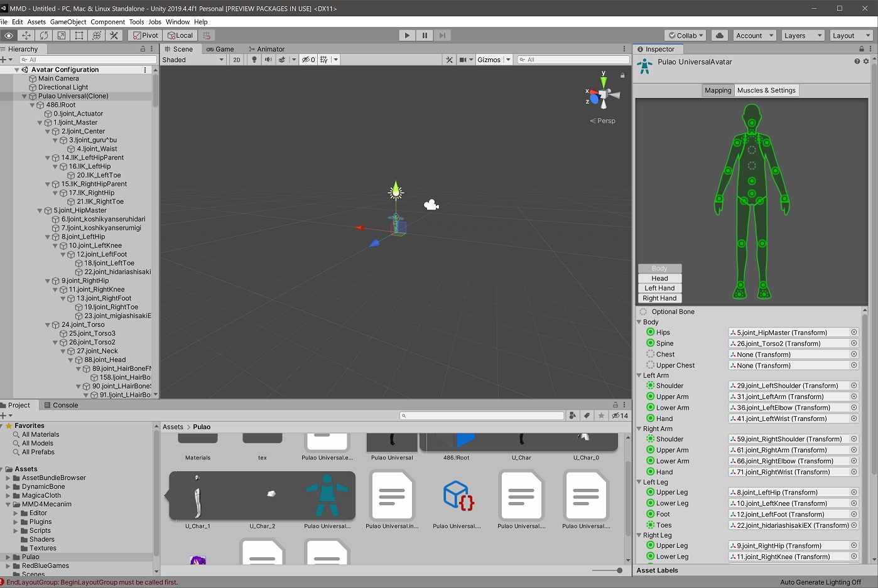Show Right Hand mapping view
This screenshot has width=878, height=588.
coord(659,299)
